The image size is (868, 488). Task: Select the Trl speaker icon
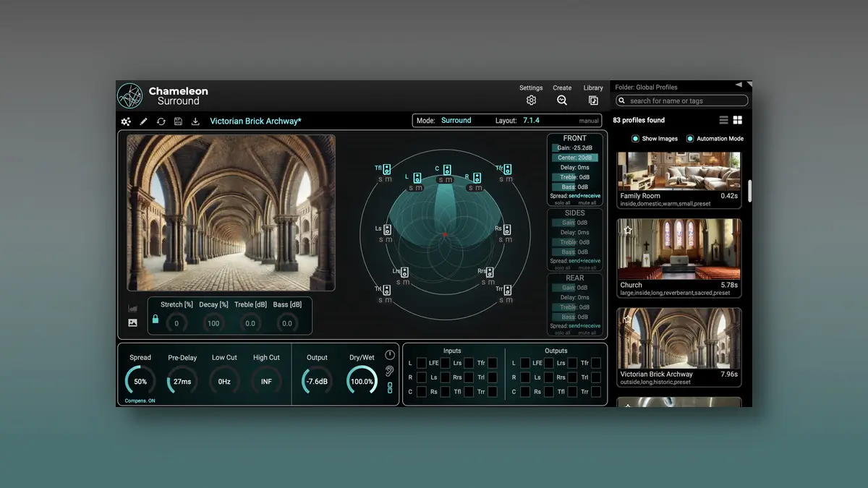[387, 290]
